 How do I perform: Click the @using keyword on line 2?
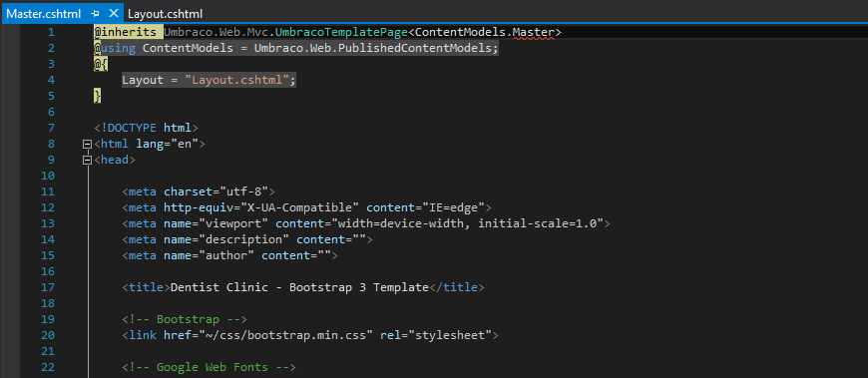click(x=115, y=48)
